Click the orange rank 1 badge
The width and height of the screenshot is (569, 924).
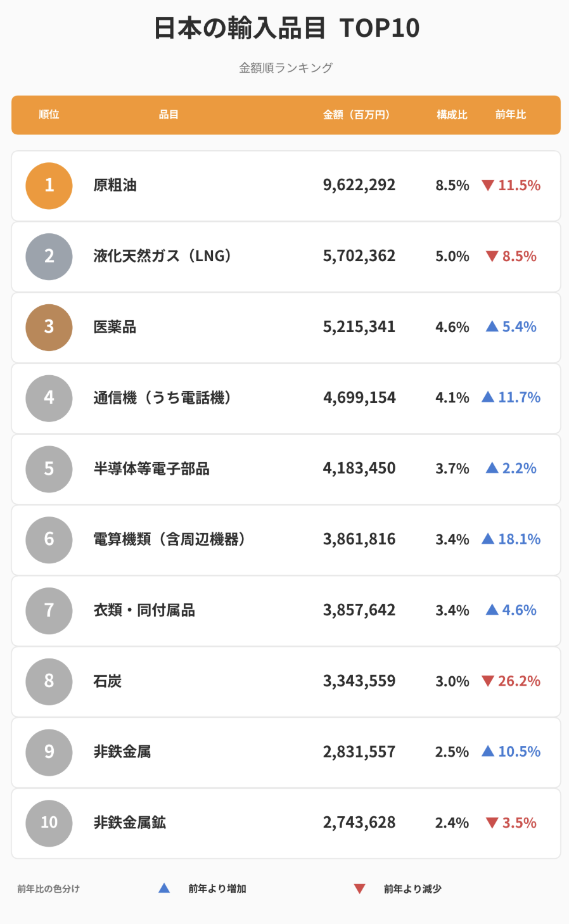(49, 186)
